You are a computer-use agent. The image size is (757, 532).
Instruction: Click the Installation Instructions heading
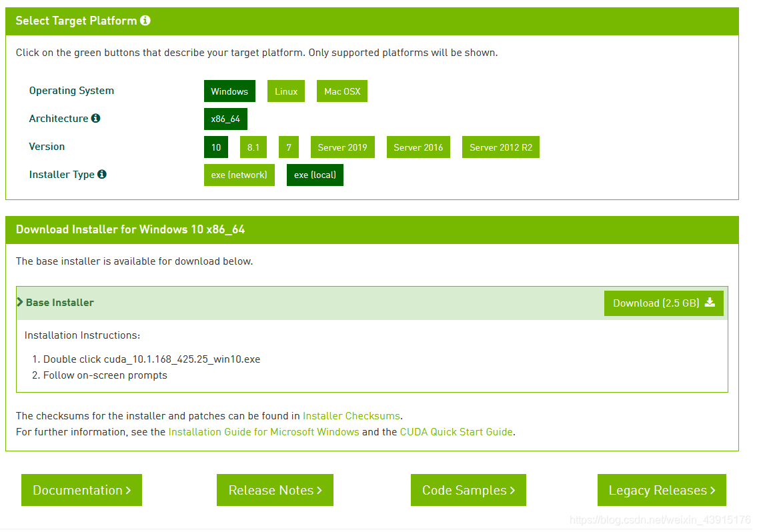82,335
